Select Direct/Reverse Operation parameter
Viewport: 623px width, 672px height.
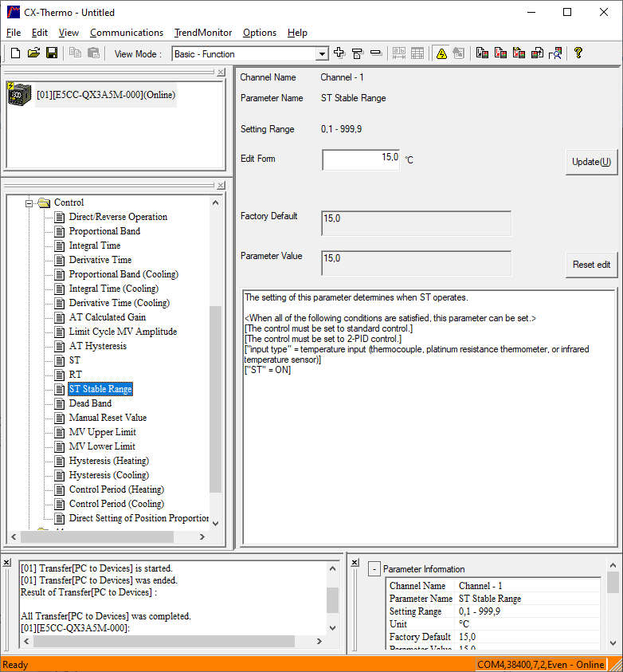point(118,217)
